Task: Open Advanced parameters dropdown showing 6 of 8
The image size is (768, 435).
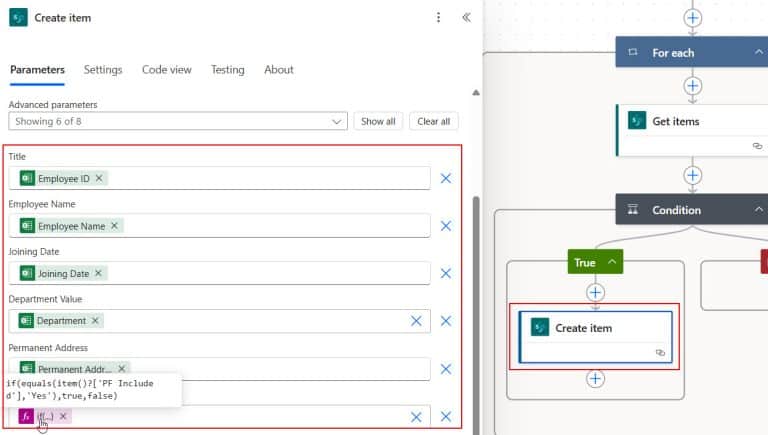Action: point(178,121)
